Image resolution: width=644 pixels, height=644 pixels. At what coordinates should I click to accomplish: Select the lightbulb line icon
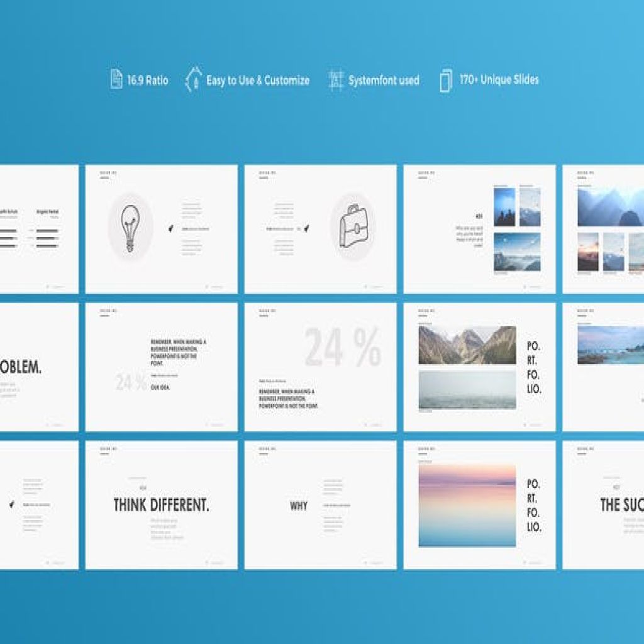(x=131, y=228)
